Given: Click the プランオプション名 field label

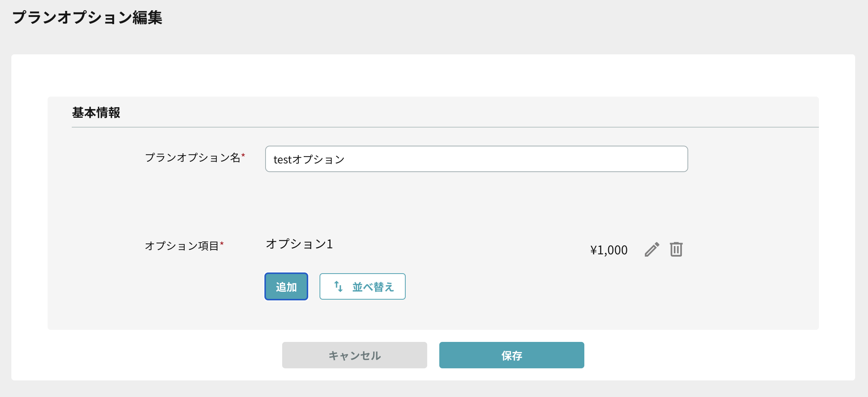Looking at the screenshot, I should pos(193,157).
